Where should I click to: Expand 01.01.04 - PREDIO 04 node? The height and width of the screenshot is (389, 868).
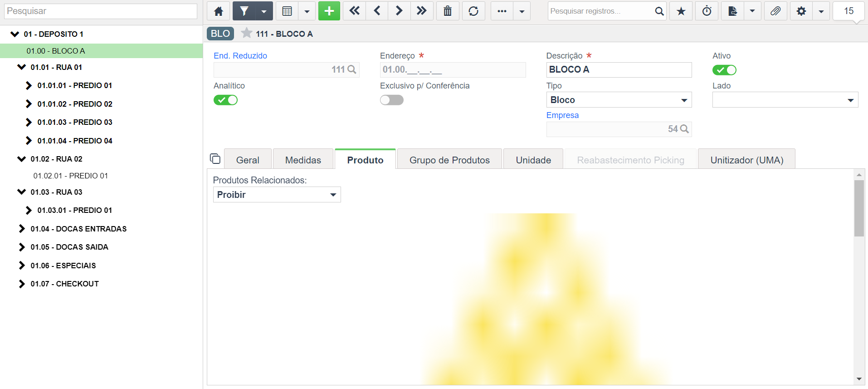(x=29, y=141)
